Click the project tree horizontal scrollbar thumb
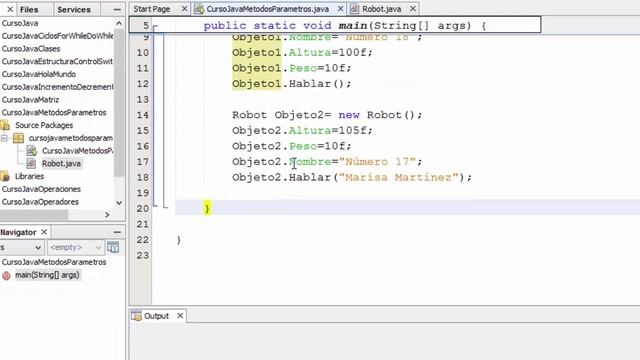640x360 pixels. click(x=34, y=214)
